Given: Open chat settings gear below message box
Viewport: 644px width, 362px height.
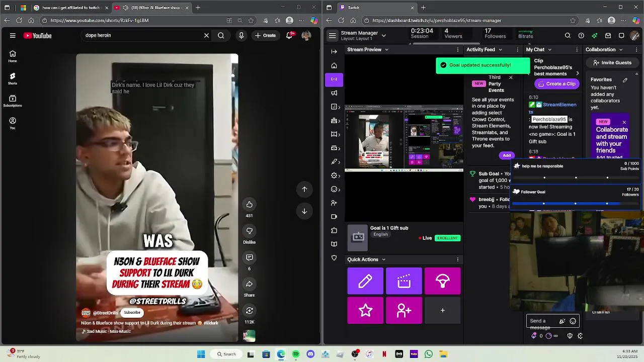Looking at the screenshot, I should [x=580, y=336].
